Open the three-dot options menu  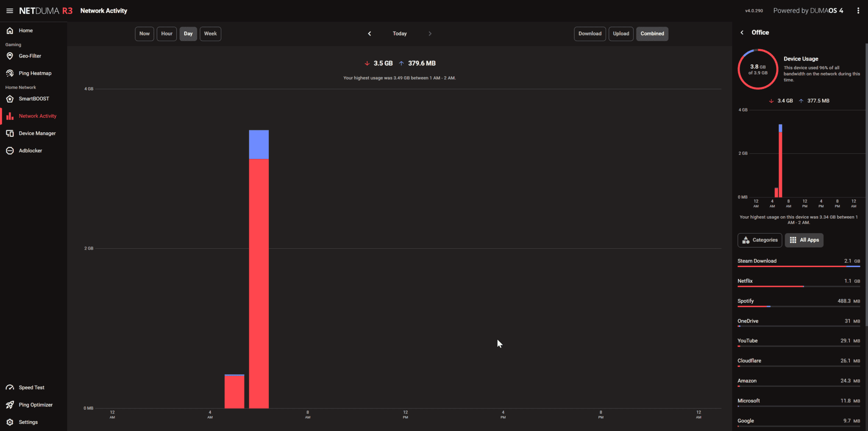coord(858,11)
